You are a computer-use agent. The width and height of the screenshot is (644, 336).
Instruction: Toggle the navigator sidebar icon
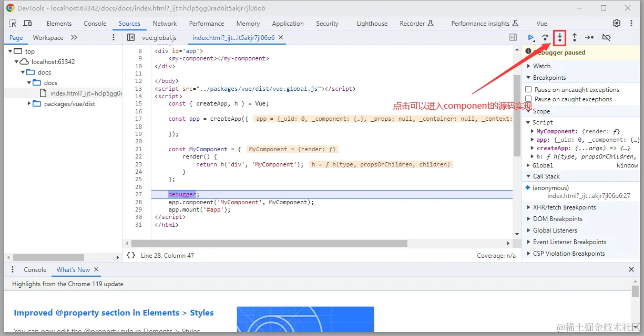pyautogui.click(x=131, y=38)
